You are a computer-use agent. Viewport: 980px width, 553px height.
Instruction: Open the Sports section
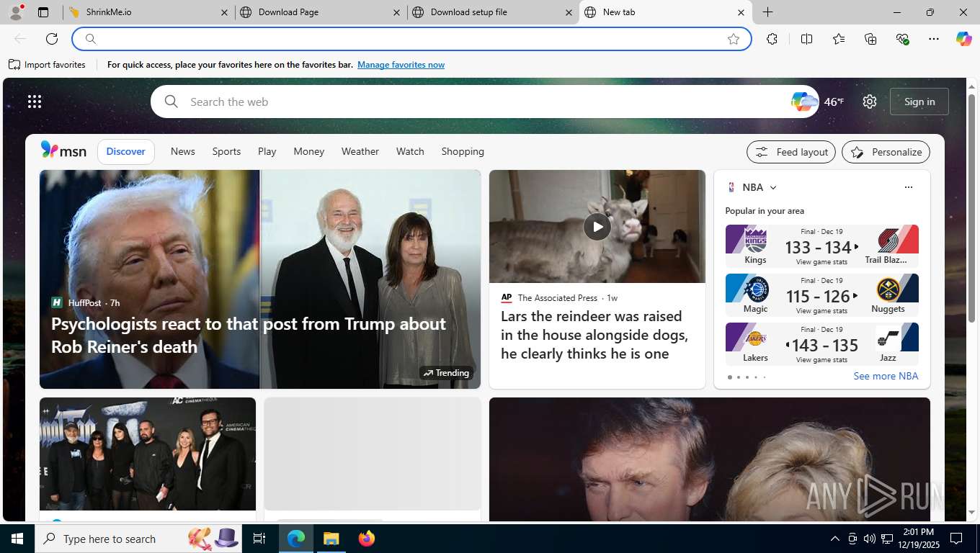click(226, 151)
